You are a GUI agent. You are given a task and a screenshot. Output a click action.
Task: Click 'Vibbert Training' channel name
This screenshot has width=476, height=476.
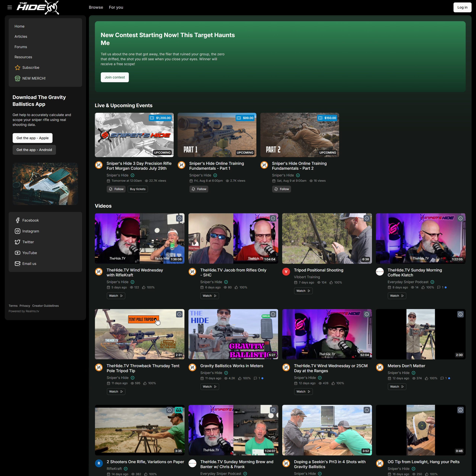click(x=307, y=277)
